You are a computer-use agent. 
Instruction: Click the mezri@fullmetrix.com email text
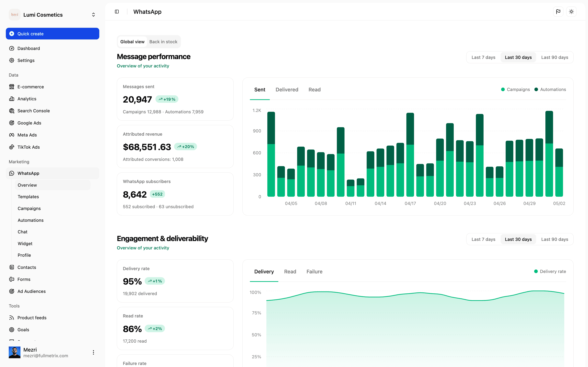pyautogui.click(x=46, y=356)
